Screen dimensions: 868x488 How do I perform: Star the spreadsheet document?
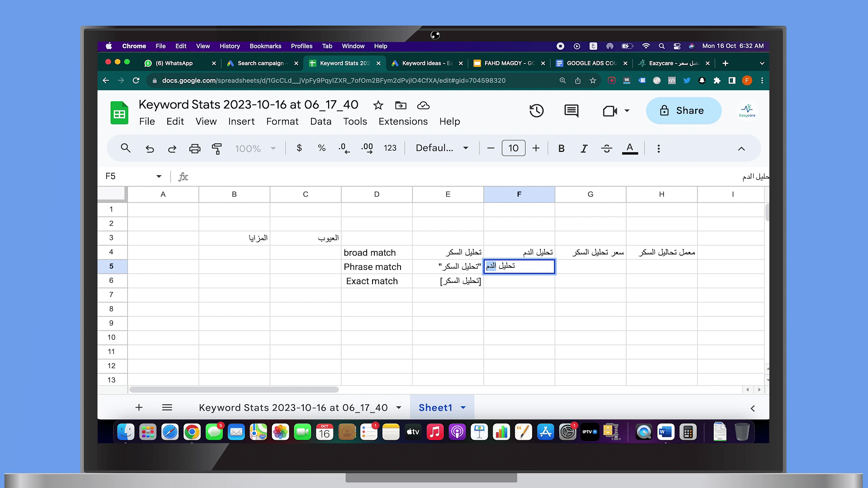pyautogui.click(x=378, y=105)
